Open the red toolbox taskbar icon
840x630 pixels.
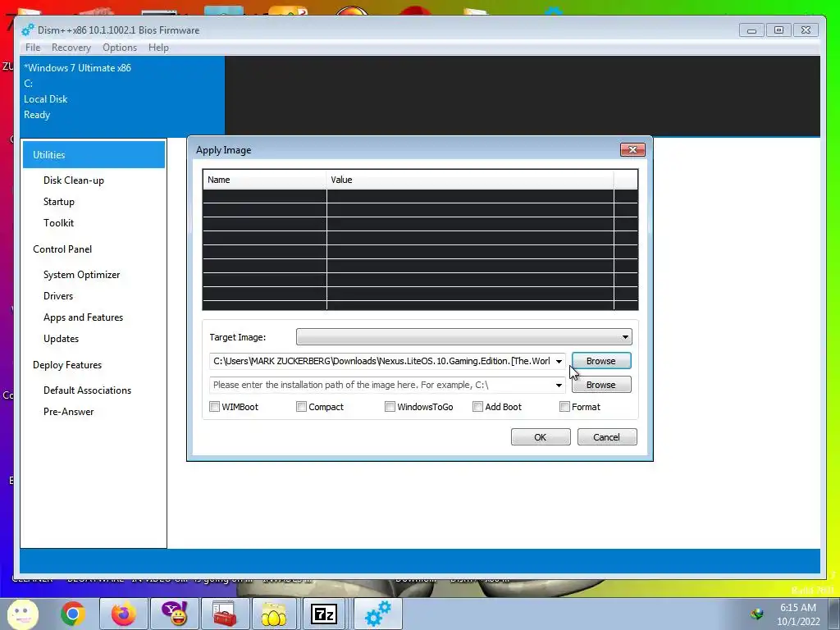(x=225, y=614)
